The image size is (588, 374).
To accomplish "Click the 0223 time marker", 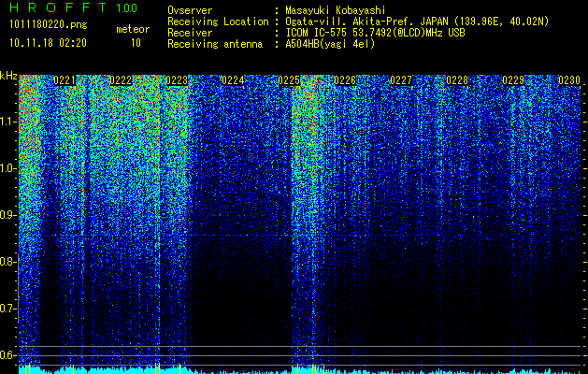I will (x=177, y=80).
